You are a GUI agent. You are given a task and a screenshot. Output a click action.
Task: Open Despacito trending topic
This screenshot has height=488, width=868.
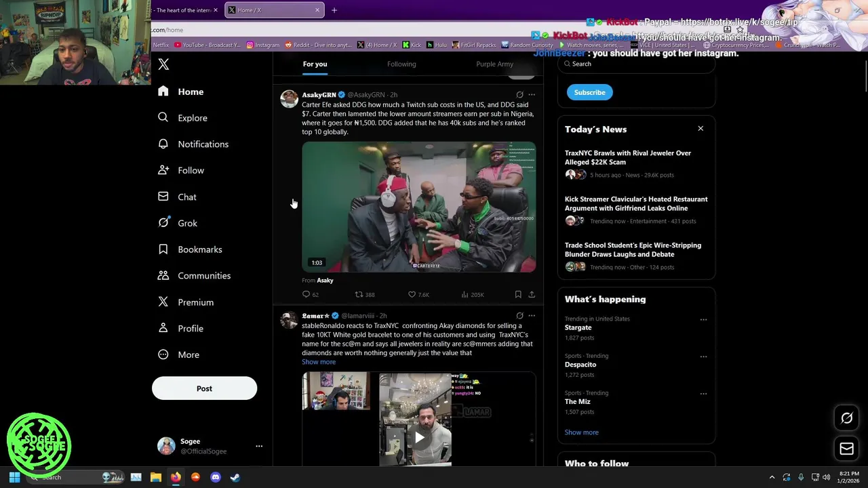point(580,365)
